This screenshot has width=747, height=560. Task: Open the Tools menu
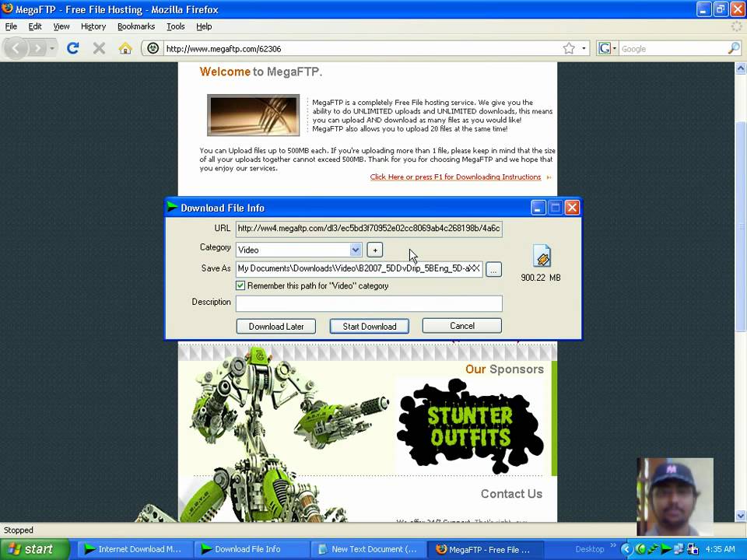pos(175,26)
